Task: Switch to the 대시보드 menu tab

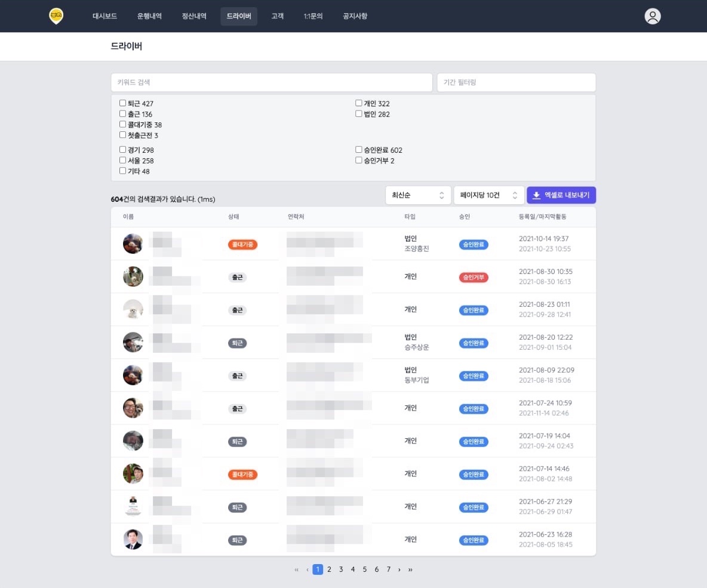Action: pos(104,16)
